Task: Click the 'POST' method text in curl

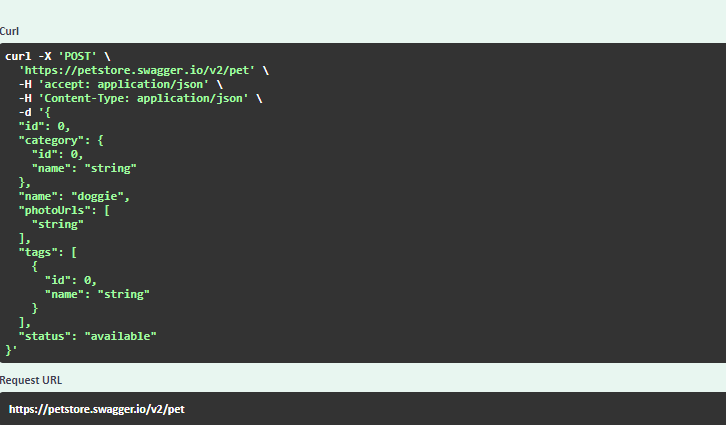Action: 77,56
